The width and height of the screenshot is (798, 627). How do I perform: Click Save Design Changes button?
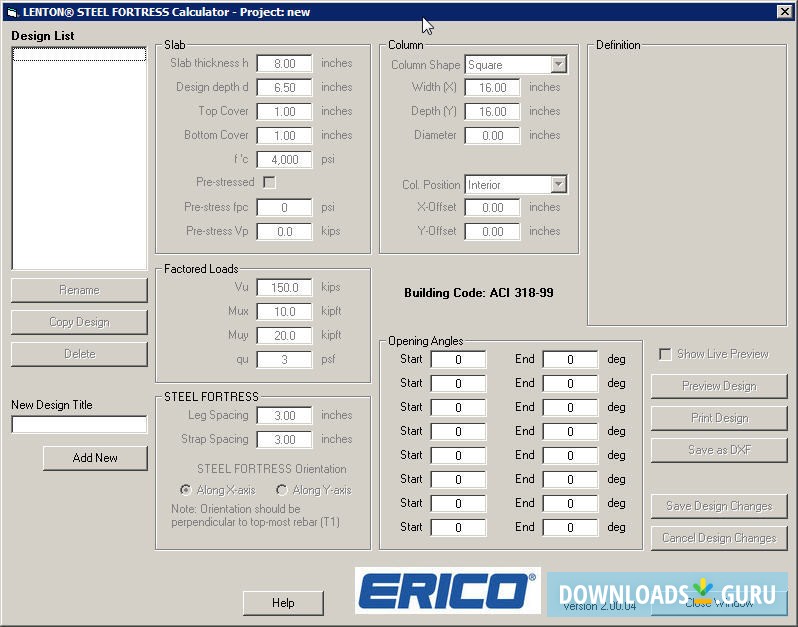719,506
